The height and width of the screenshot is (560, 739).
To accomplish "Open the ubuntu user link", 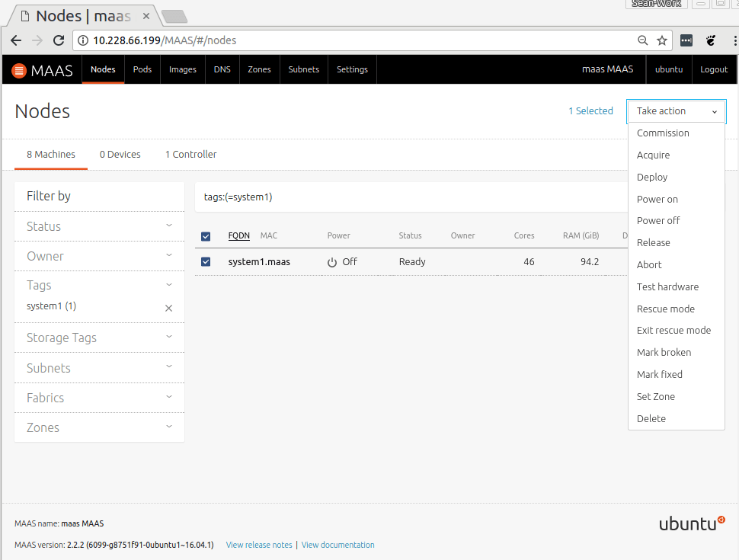I will 669,69.
